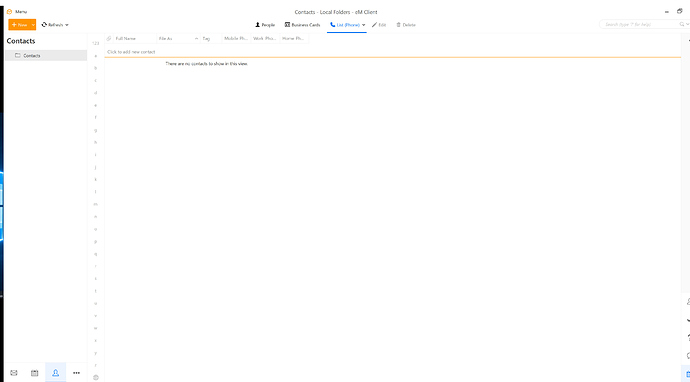
Task: Click the globe icon below alphabet index
Action: tap(95, 377)
